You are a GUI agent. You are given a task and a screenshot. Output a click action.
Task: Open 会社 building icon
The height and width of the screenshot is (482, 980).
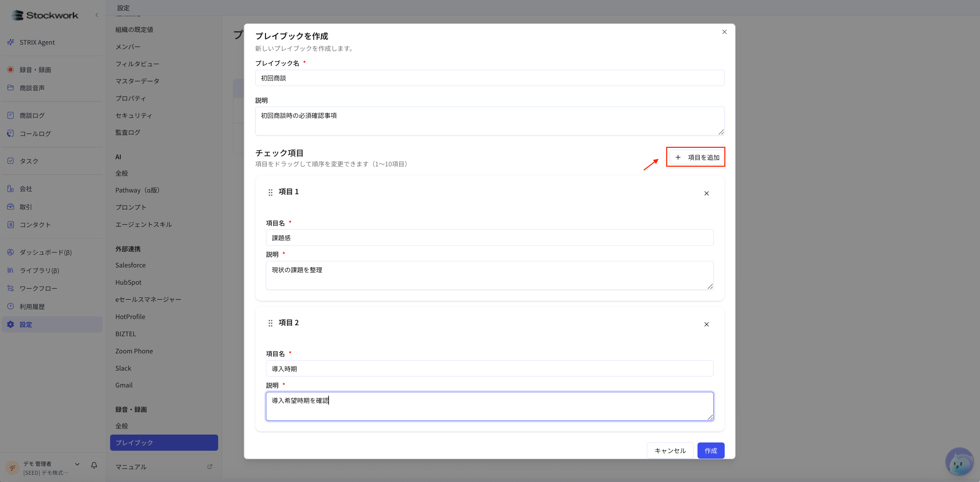click(11, 188)
